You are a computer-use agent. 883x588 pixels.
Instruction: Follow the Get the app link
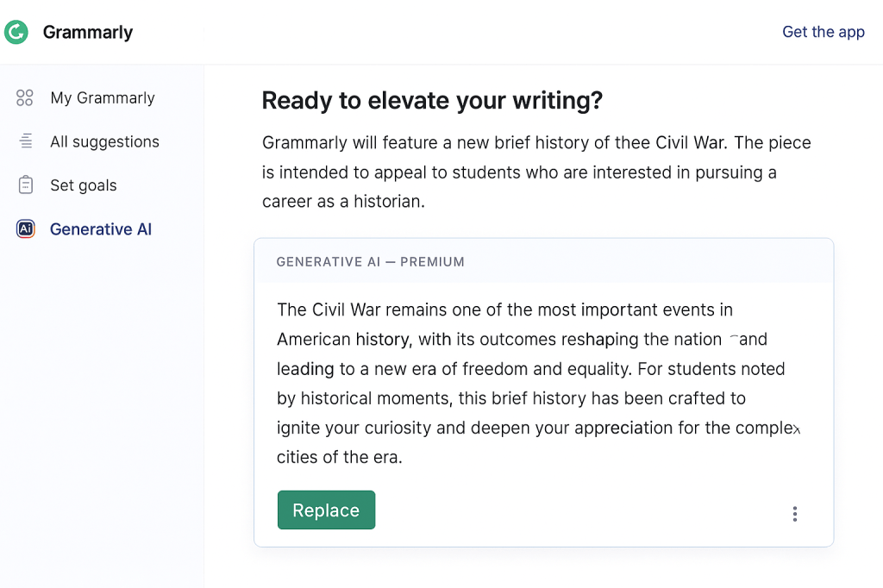click(x=823, y=32)
